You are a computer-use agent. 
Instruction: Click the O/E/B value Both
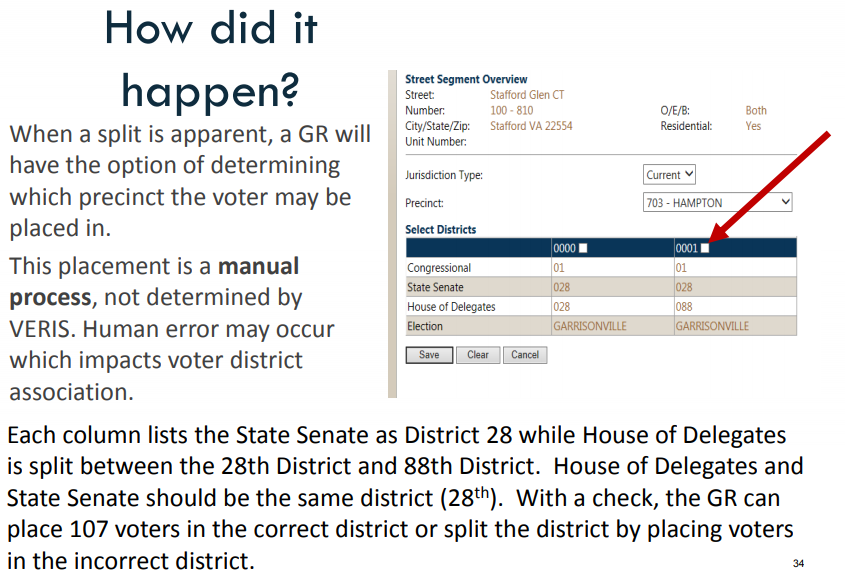[756, 111]
